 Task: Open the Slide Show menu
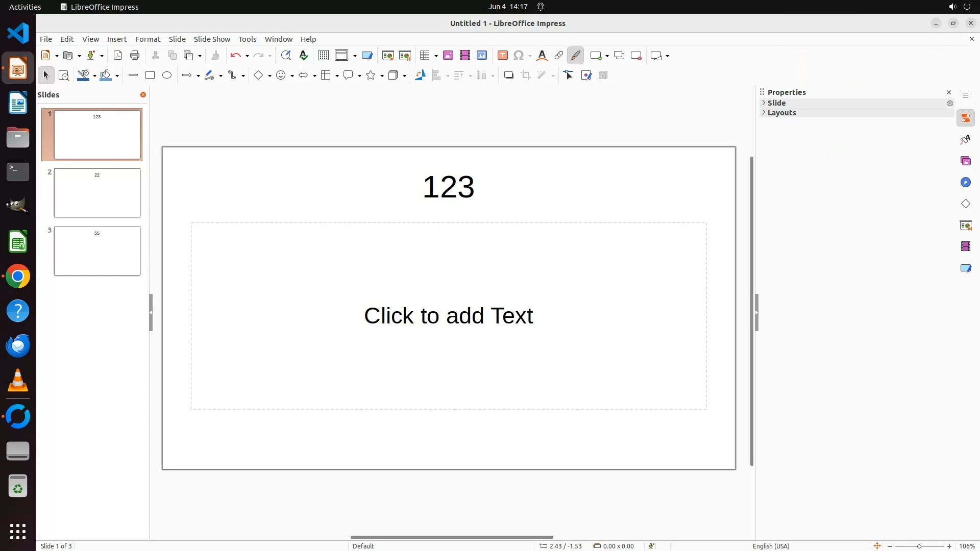pos(212,39)
